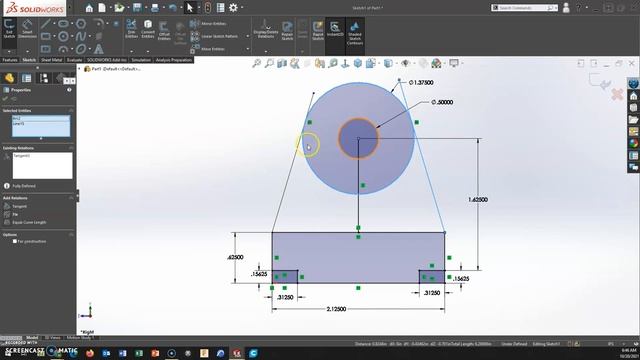Open View Settings monitor icon
Viewport: 640px width, 360px height.
tap(454, 63)
